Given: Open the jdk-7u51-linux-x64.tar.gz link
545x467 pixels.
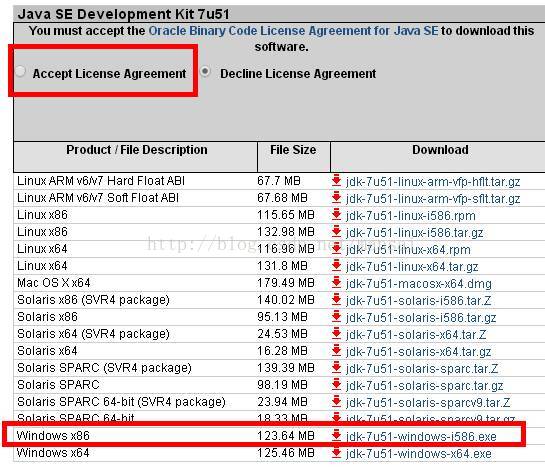Looking at the screenshot, I should point(412,267).
